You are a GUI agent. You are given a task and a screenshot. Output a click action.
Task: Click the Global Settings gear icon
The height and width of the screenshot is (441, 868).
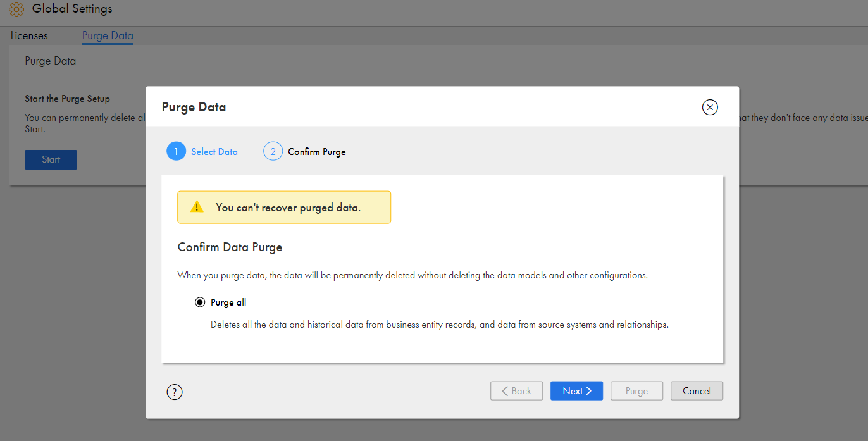point(16,10)
